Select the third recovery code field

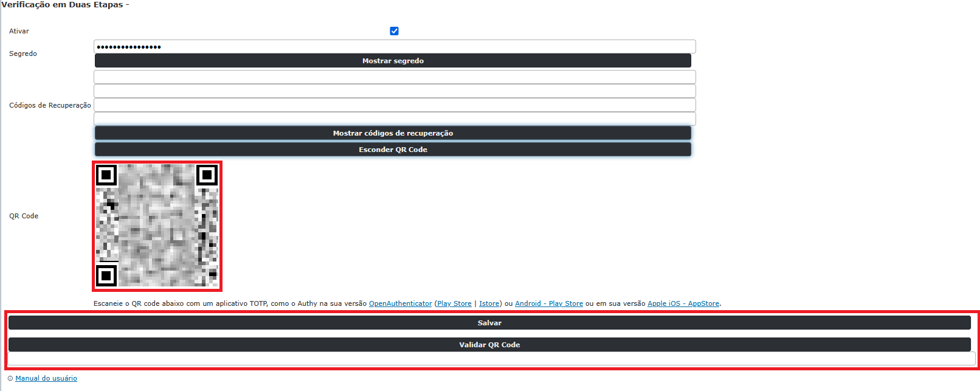click(395, 105)
